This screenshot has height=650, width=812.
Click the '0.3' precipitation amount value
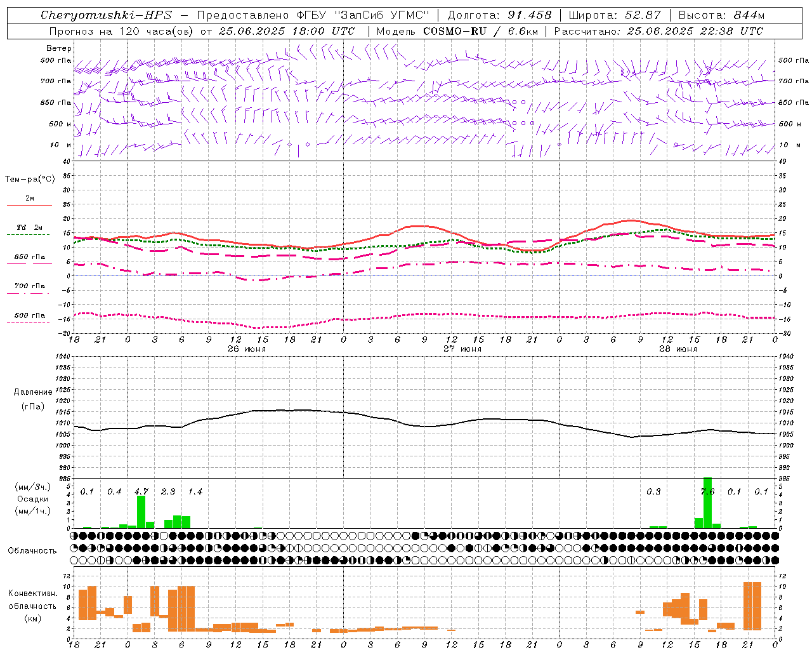653,492
